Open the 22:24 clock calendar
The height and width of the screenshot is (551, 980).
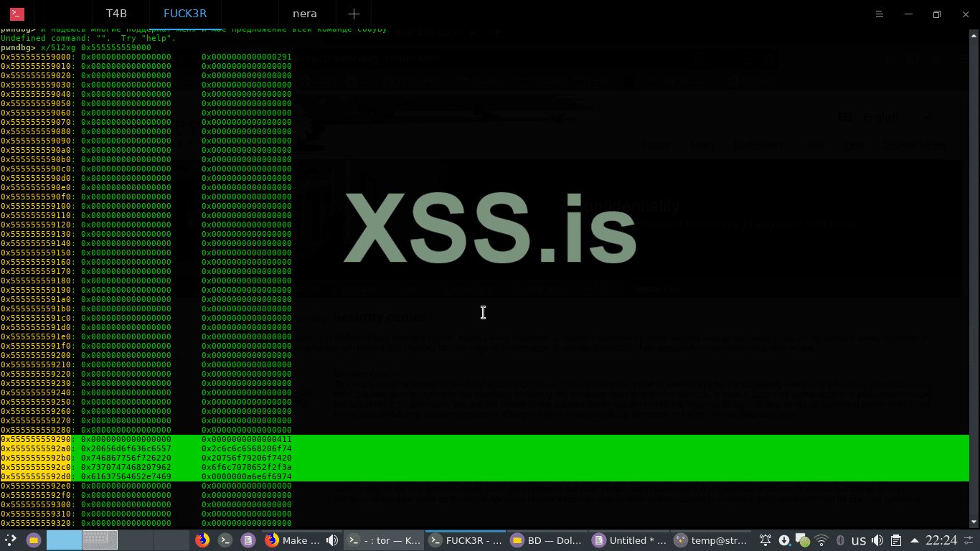pos(941,540)
